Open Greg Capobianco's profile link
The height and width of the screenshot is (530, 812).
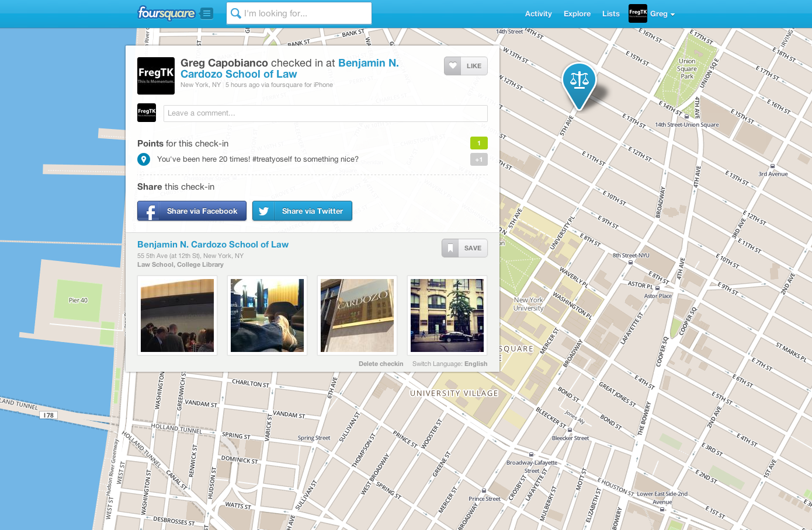[x=224, y=63]
